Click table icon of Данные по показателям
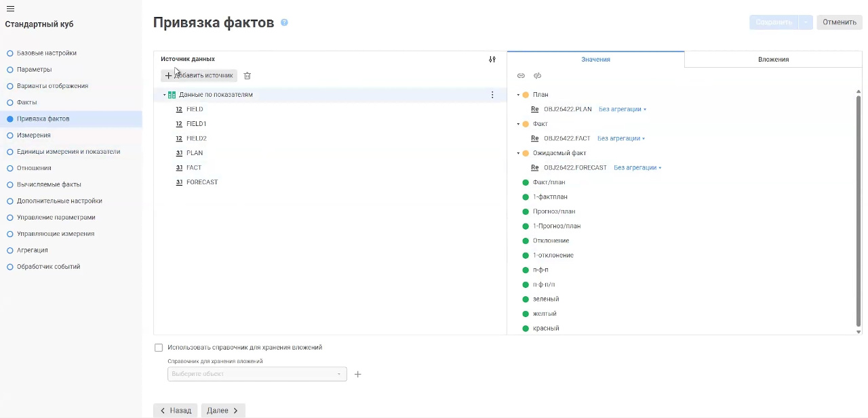This screenshot has width=868, height=418. 172,95
